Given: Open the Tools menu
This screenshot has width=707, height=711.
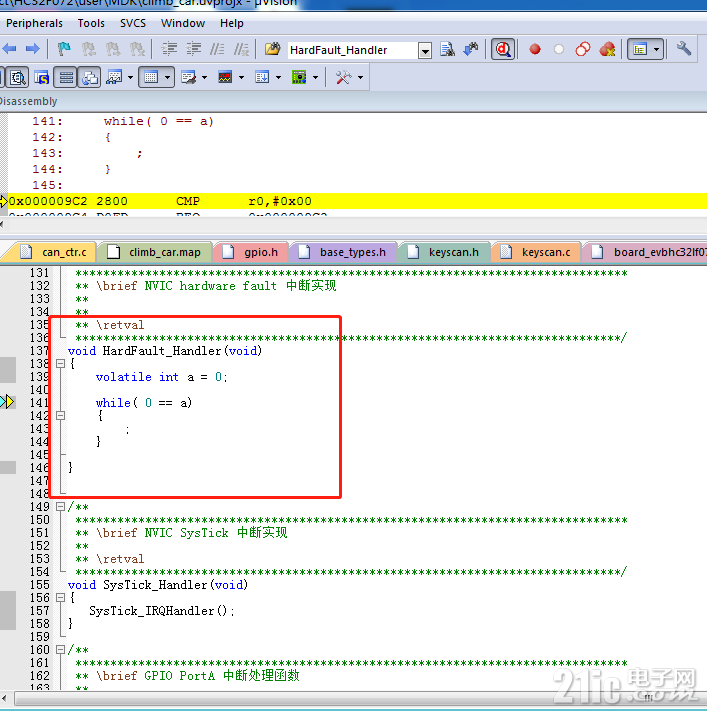Looking at the screenshot, I should coord(91,23).
